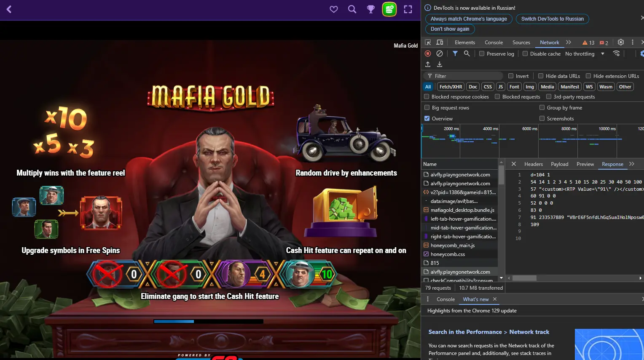Click the green cashier coins icon
The image size is (644, 360).
389,9
